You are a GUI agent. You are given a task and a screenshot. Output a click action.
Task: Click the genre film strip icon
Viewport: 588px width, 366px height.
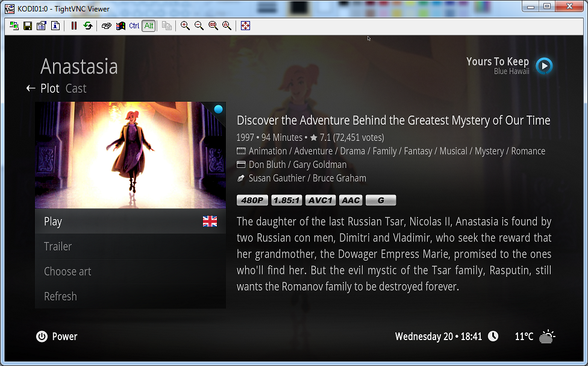click(x=241, y=151)
